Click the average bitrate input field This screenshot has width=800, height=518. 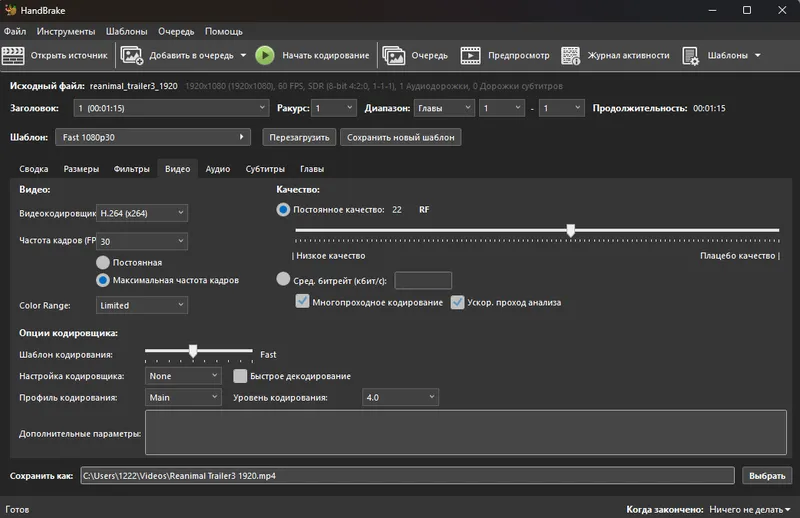(423, 280)
